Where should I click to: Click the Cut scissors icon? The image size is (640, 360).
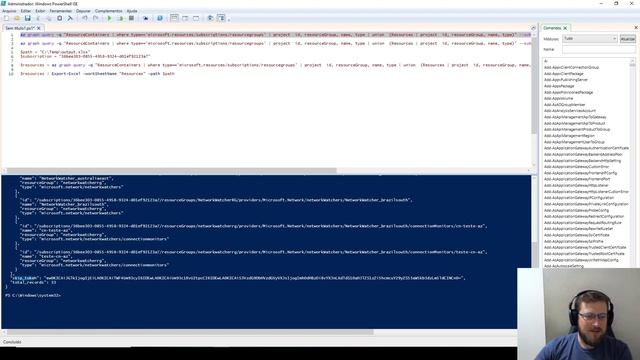(38, 18)
